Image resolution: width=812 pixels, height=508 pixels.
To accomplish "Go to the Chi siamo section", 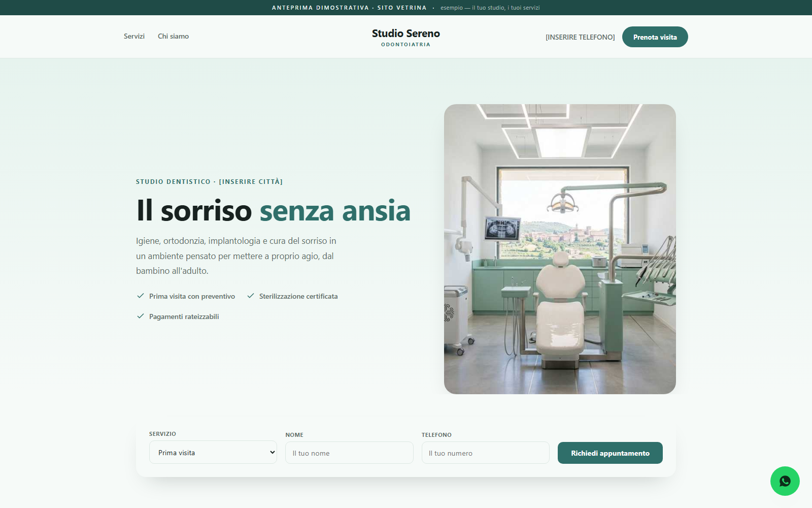I will (173, 36).
